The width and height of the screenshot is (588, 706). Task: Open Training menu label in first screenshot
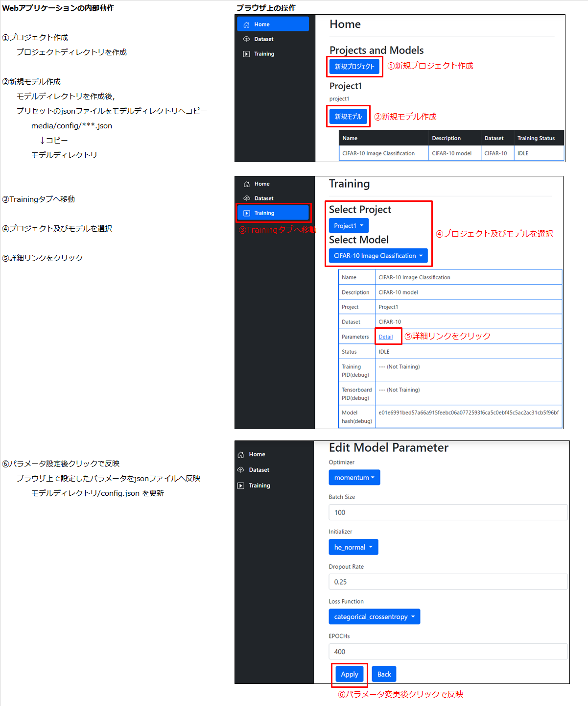point(264,54)
